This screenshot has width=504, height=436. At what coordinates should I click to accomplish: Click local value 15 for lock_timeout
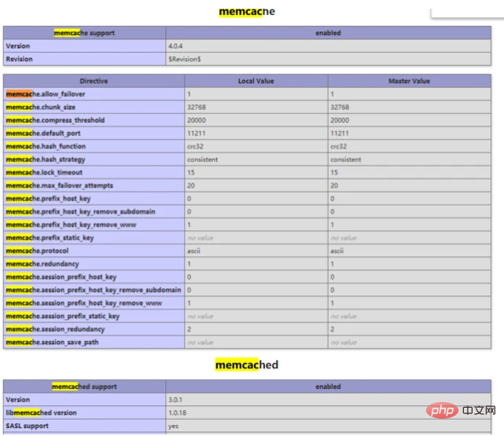click(191, 173)
